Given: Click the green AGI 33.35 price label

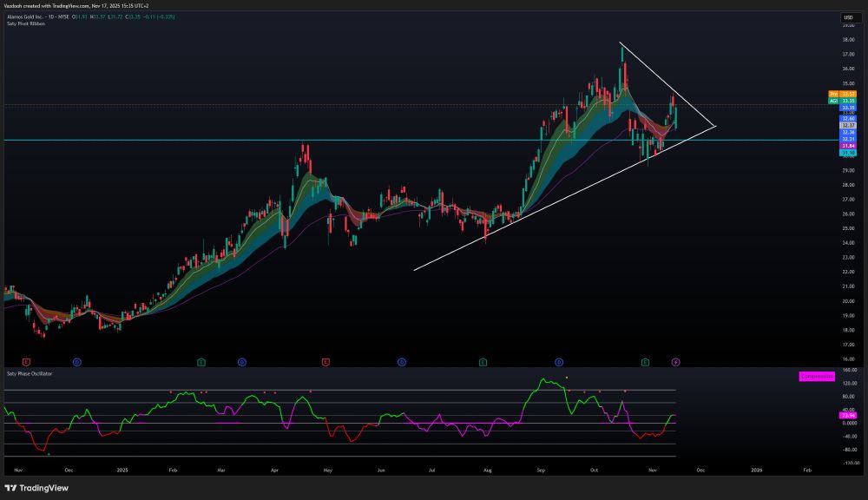Looking at the screenshot, I should (843, 101).
